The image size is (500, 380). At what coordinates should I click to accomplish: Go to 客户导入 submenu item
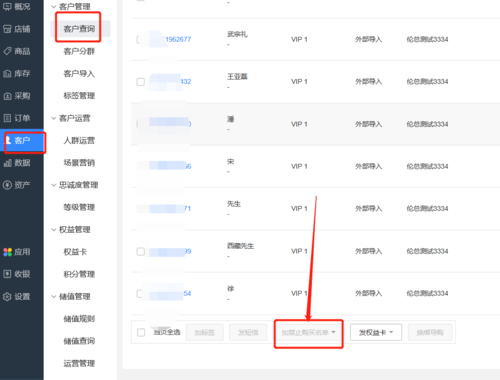click(79, 74)
